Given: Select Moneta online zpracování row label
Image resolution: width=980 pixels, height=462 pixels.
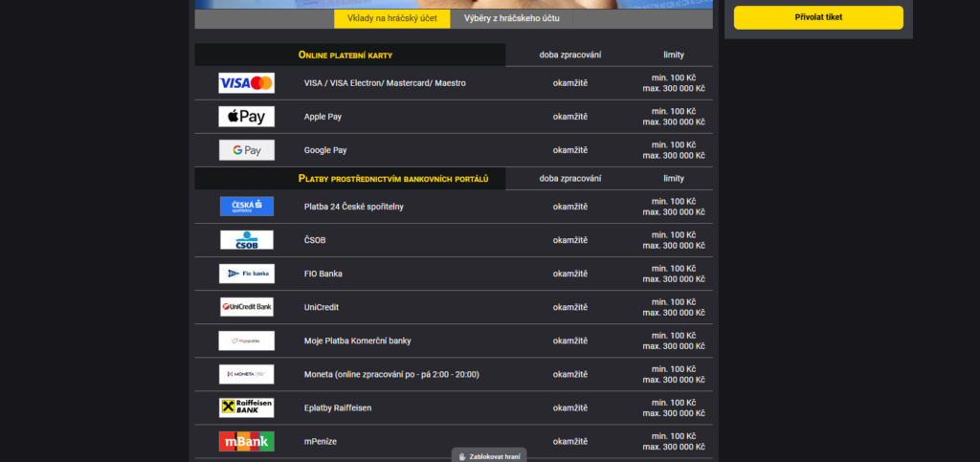Looking at the screenshot, I should click(391, 375).
